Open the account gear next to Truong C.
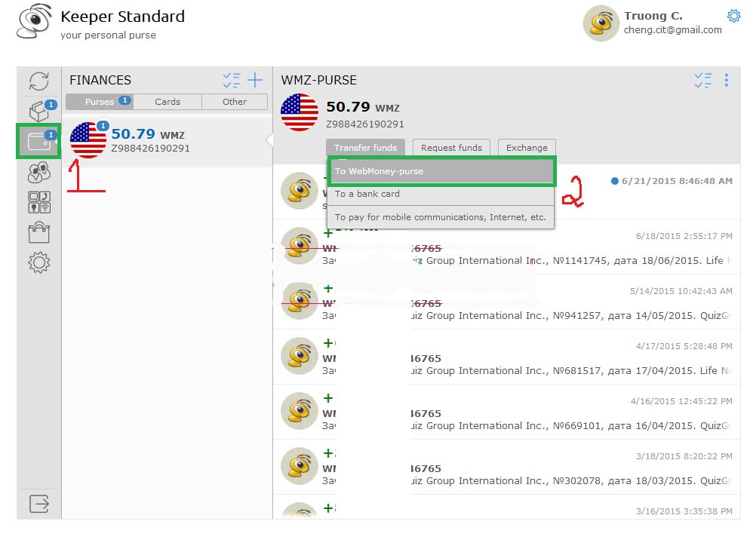Screen dimensions: 756x552 coord(734,16)
